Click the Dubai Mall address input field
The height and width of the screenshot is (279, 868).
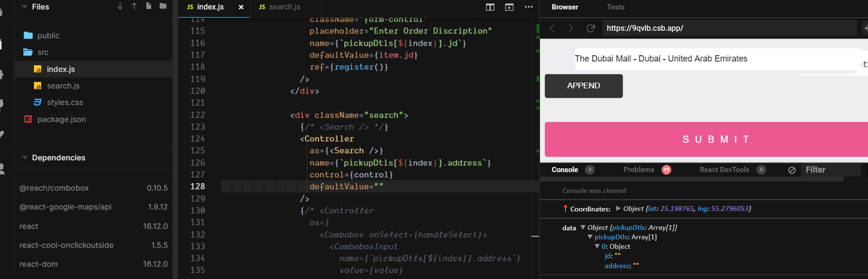coord(717,59)
